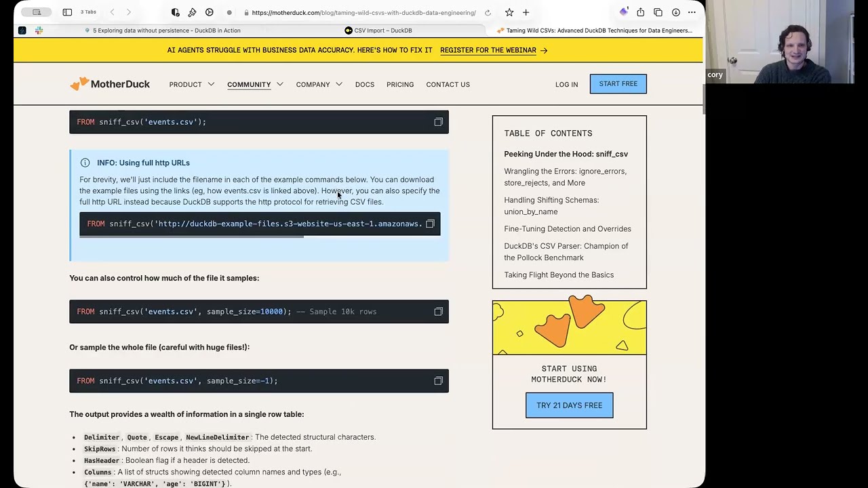Open the pinned Slack tab icon

point(39,30)
